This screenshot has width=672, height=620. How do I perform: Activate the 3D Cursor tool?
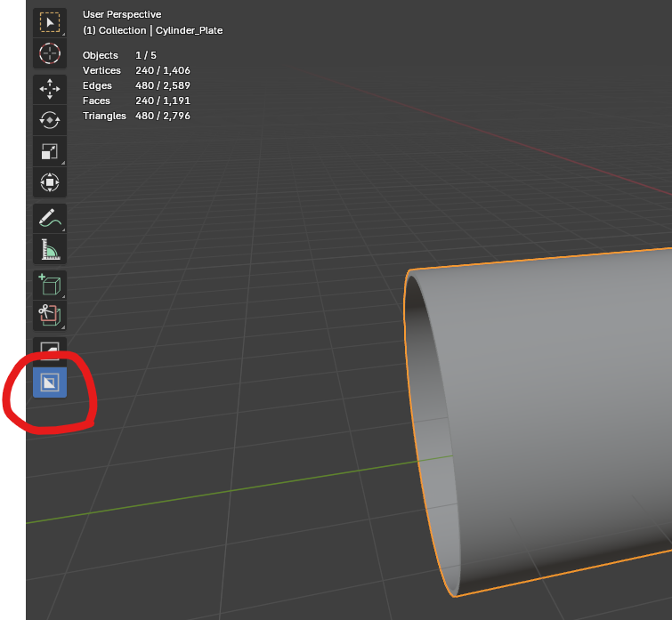pos(50,53)
